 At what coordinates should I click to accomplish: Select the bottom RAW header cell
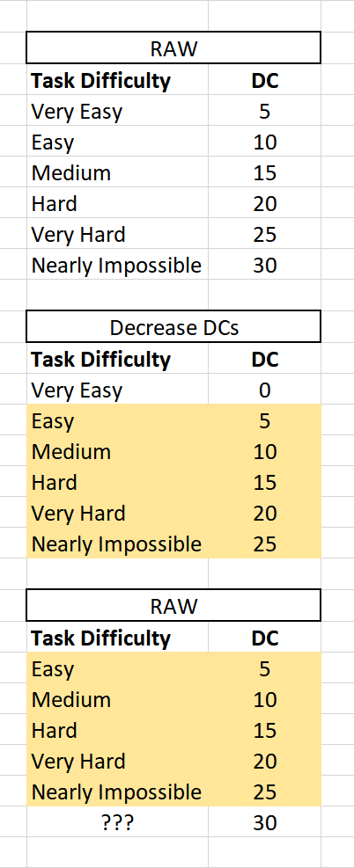173,606
